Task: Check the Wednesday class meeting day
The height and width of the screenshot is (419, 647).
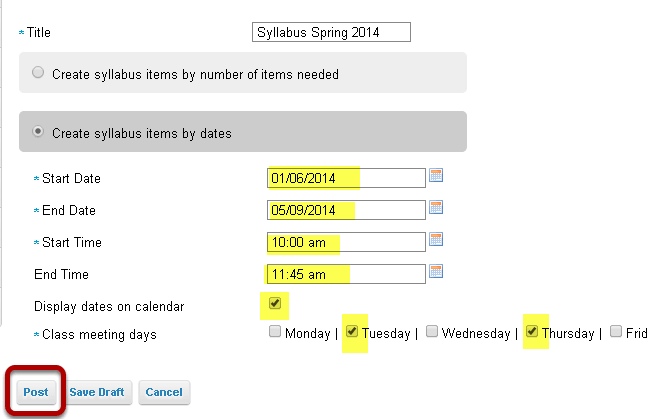Action: click(x=432, y=331)
